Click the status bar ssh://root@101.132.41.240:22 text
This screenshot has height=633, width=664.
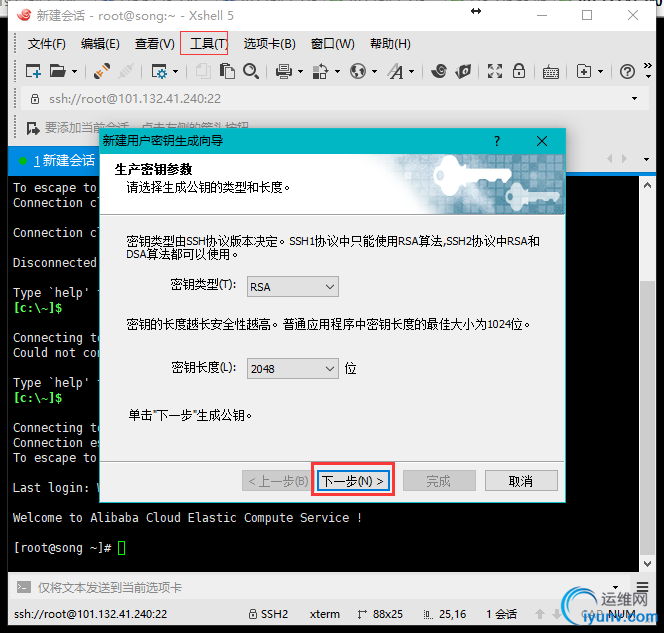91,614
